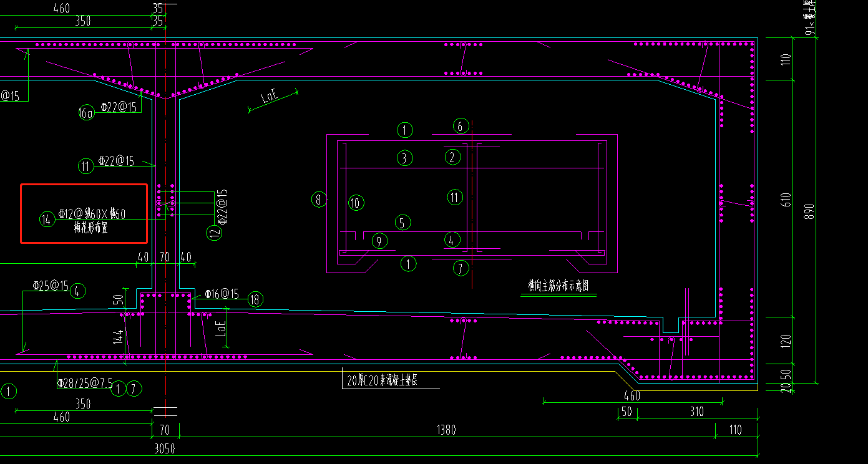The height and width of the screenshot is (464, 868).
Task: Select the top "350" dimension below 460
Action: click(82, 21)
